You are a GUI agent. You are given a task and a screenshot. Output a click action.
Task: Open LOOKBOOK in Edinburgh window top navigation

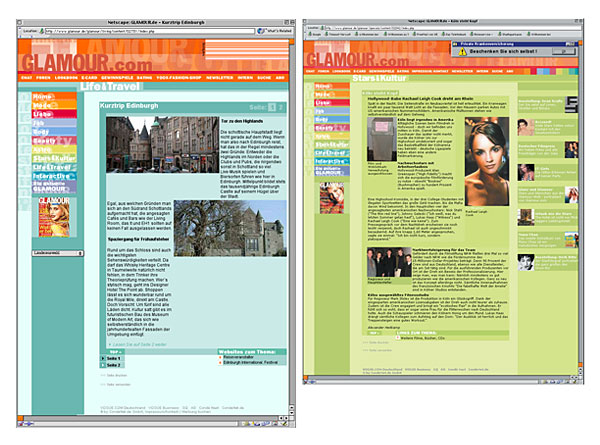[66, 78]
